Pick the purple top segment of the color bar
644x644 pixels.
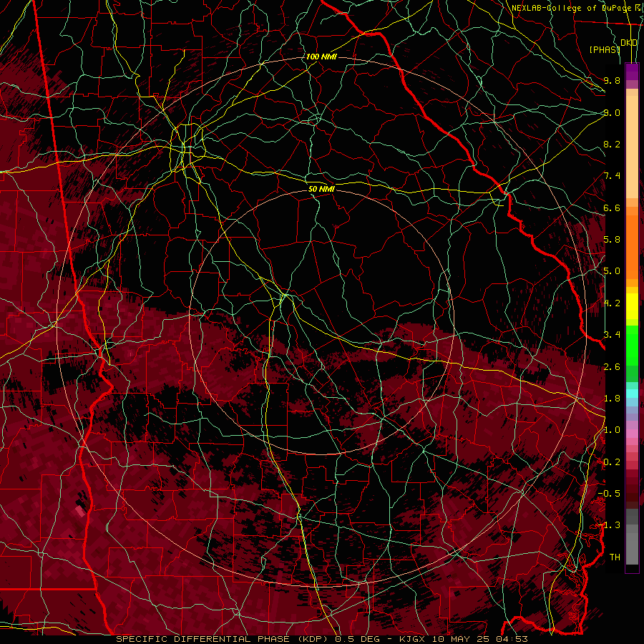(x=632, y=72)
